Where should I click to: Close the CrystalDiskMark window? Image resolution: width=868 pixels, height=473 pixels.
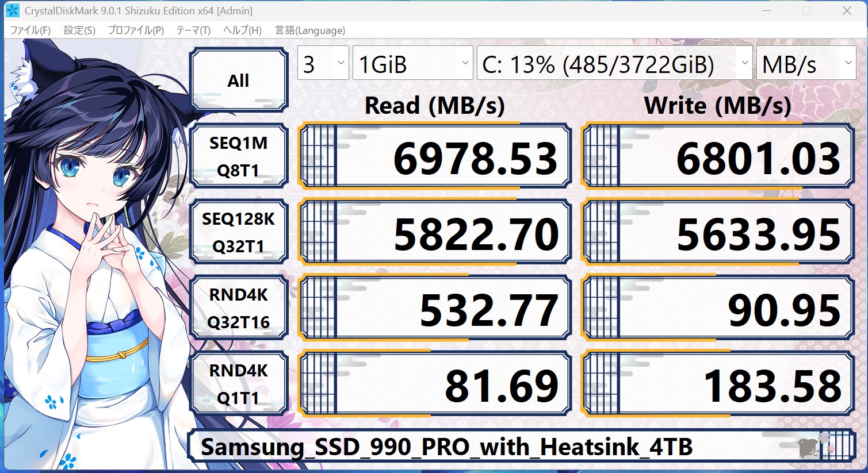tap(847, 10)
